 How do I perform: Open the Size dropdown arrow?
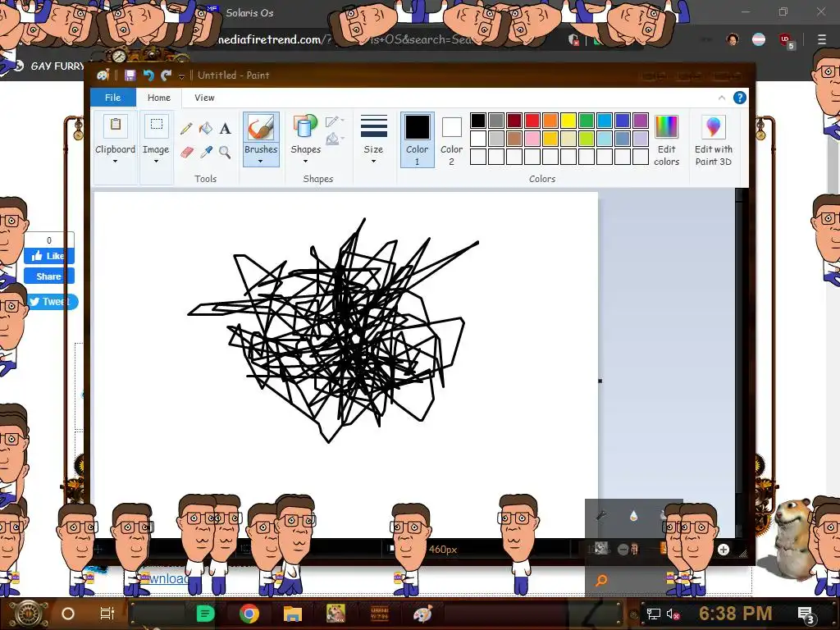click(x=373, y=162)
